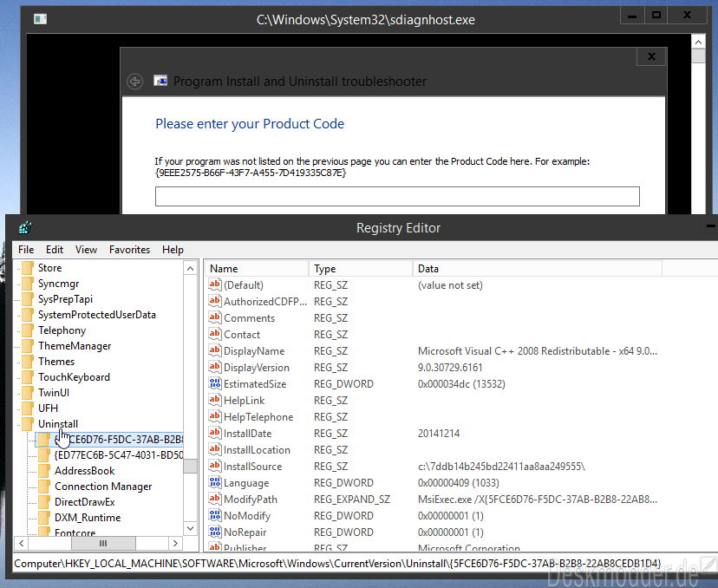Click the Registry Editor app icon
Viewport: 718px width, 588px height.
[x=26, y=227]
